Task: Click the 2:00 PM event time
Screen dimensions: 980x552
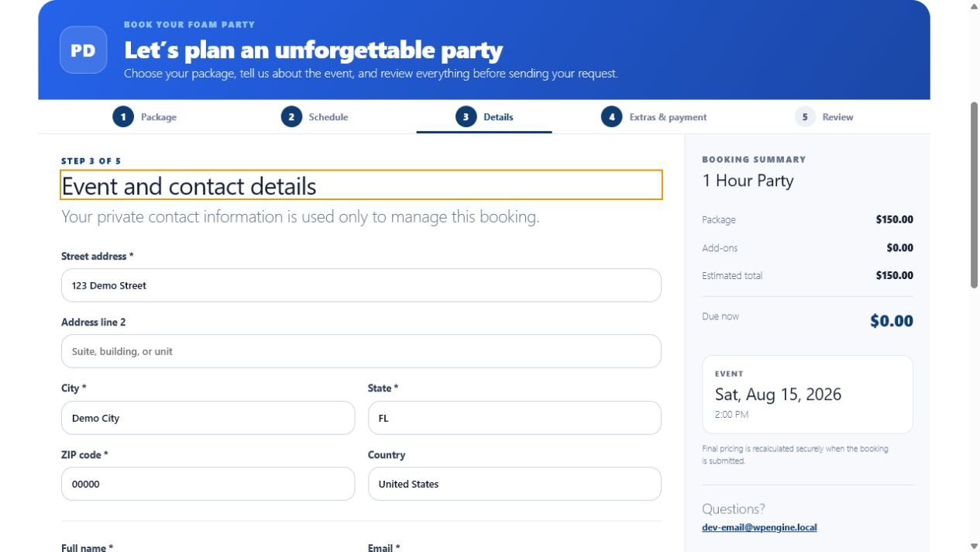Action: pyautogui.click(x=731, y=415)
